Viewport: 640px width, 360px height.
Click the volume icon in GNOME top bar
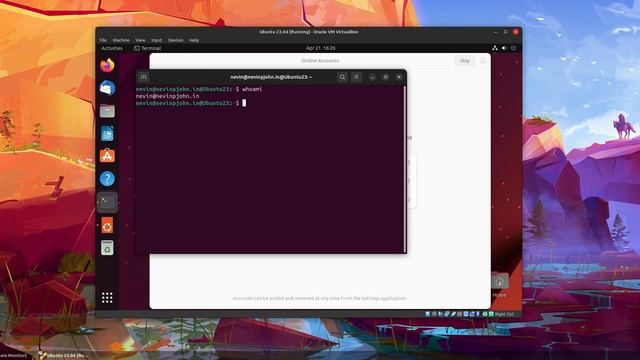click(x=504, y=48)
